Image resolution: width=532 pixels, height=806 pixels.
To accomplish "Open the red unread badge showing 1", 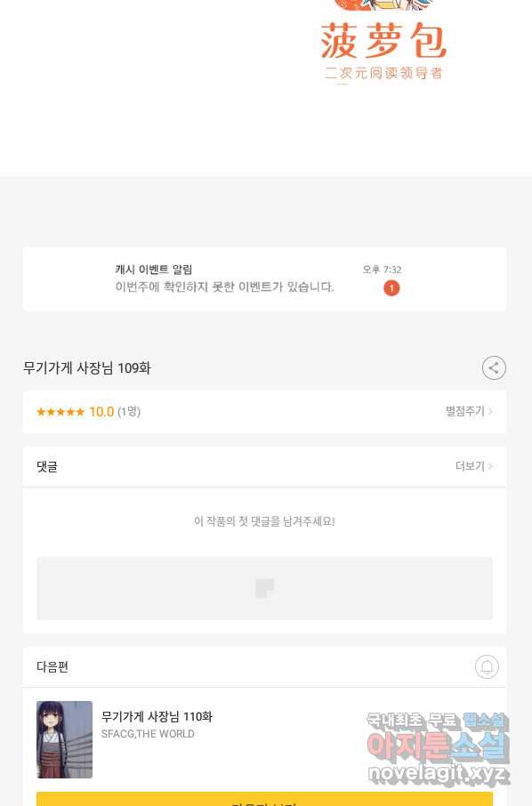I will tap(391, 288).
